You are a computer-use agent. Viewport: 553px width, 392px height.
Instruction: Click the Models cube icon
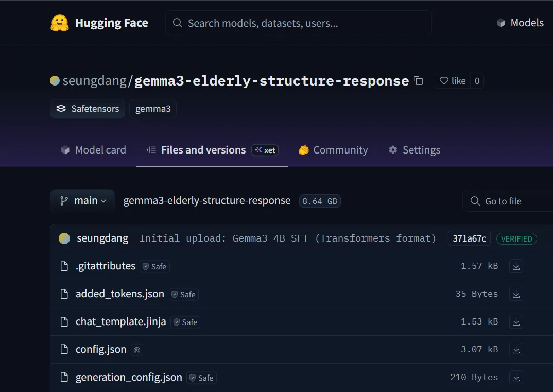tap(501, 23)
